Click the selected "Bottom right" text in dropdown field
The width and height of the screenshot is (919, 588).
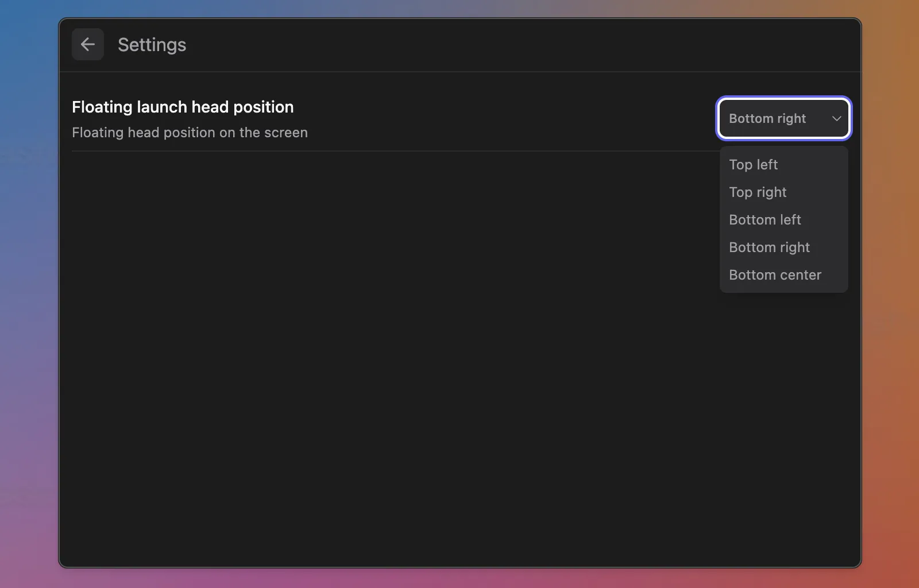(767, 118)
